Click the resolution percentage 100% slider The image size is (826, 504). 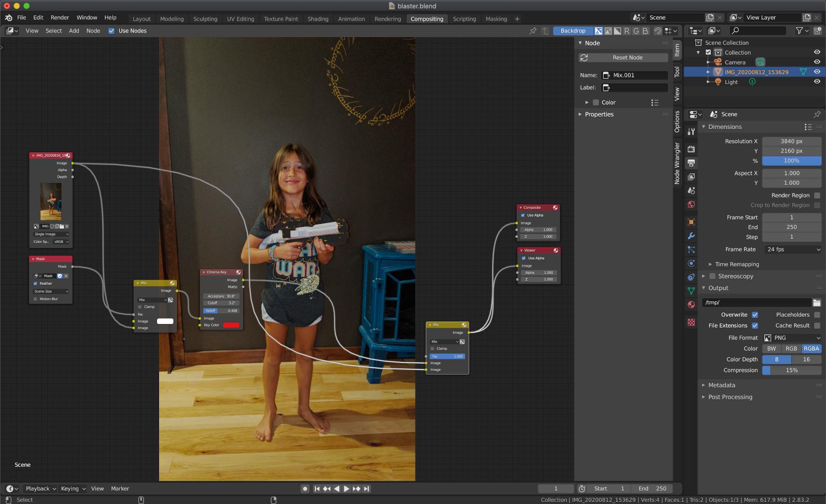[792, 161]
